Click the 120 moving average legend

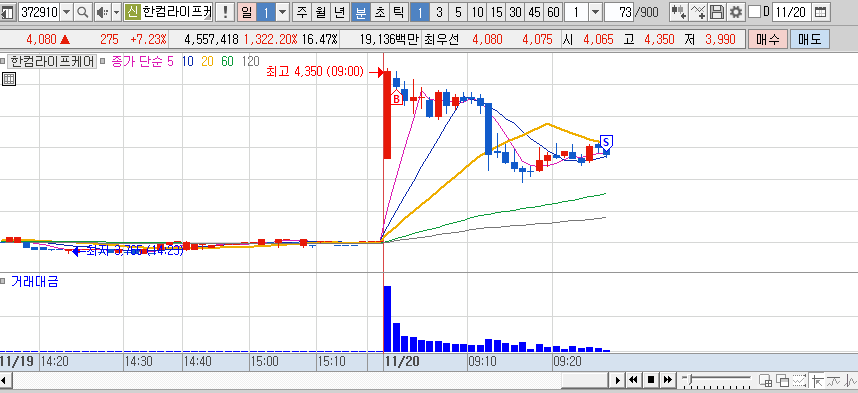250,61
